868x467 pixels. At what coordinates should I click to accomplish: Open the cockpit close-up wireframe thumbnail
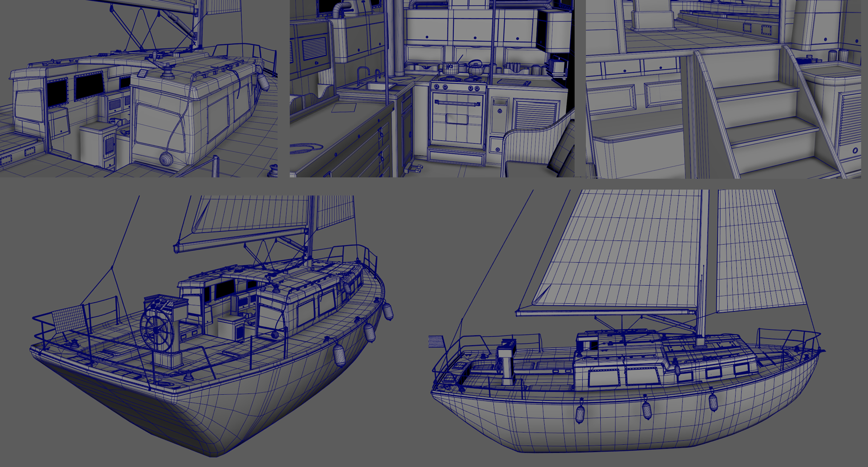coord(138,89)
